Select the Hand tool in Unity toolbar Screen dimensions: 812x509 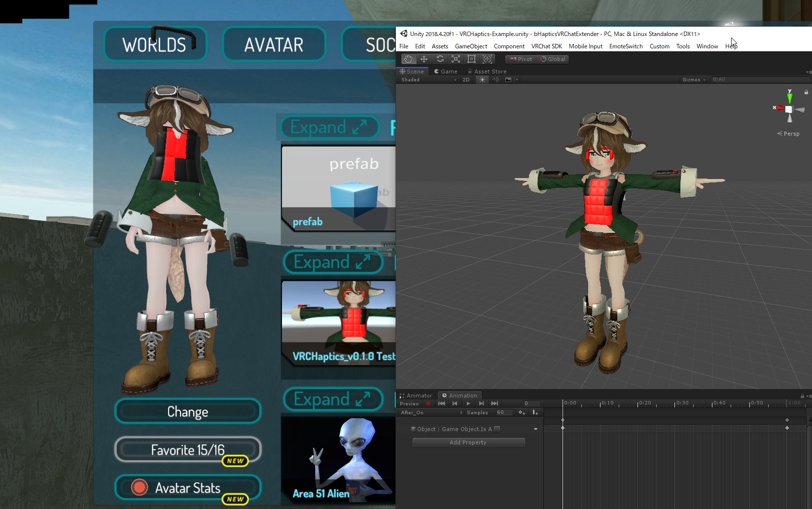[408, 59]
